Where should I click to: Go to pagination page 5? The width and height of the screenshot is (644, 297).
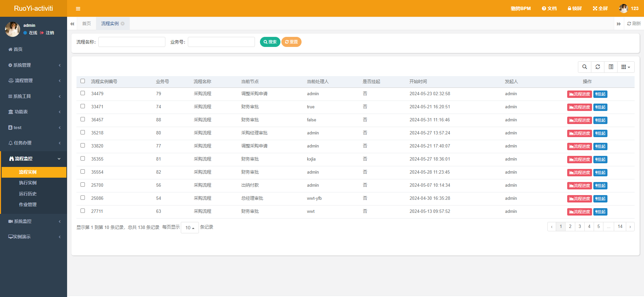598,227
